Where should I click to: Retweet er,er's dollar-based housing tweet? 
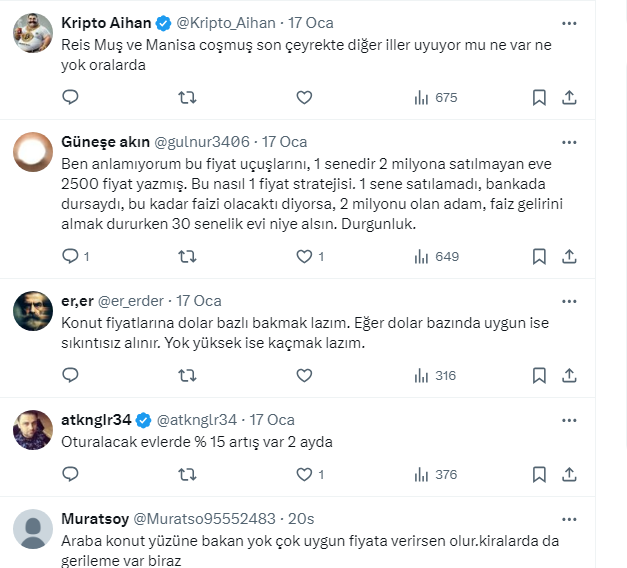tap(187, 375)
